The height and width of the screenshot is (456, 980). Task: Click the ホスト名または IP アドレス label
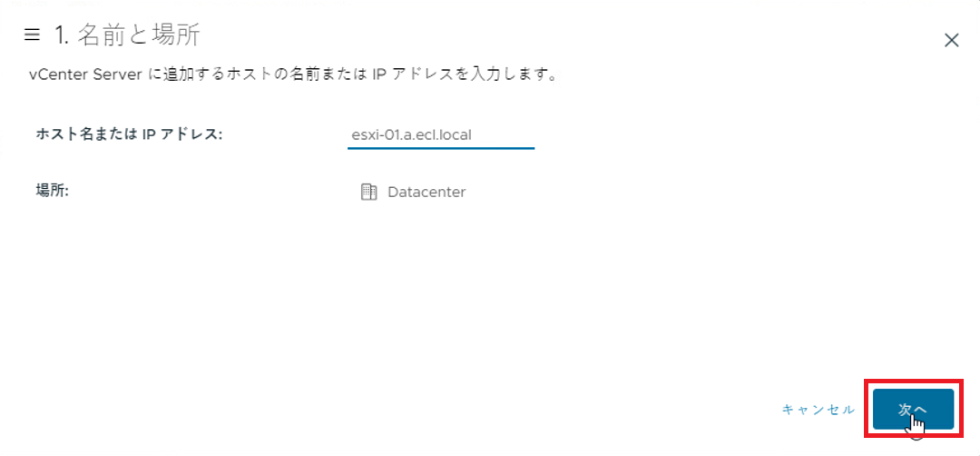130,134
